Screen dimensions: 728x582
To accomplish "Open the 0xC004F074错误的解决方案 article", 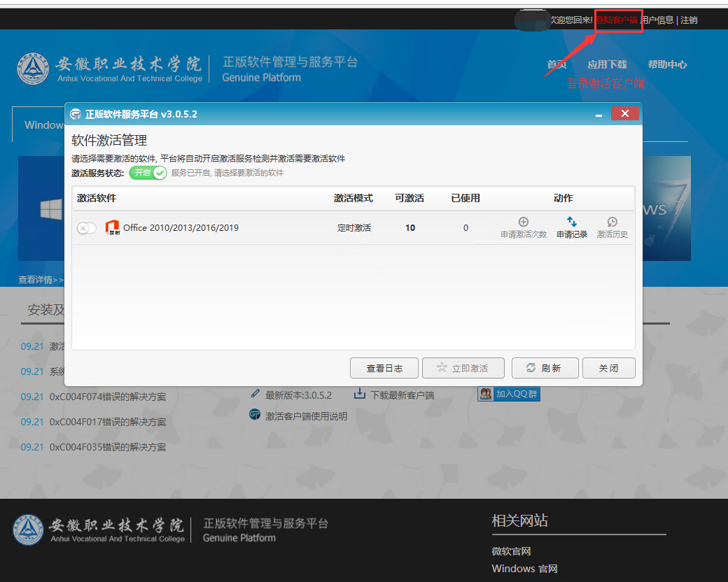I will tap(108, 397).
